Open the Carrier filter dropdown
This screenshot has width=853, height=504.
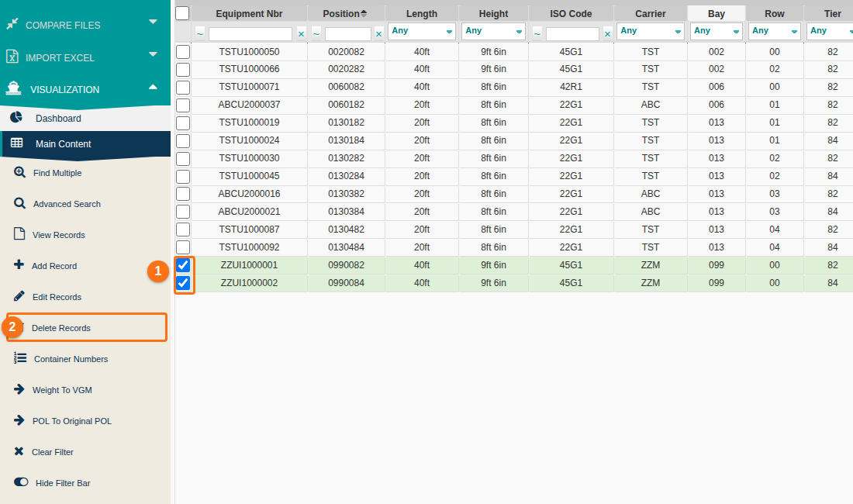[x=651, y=31]
